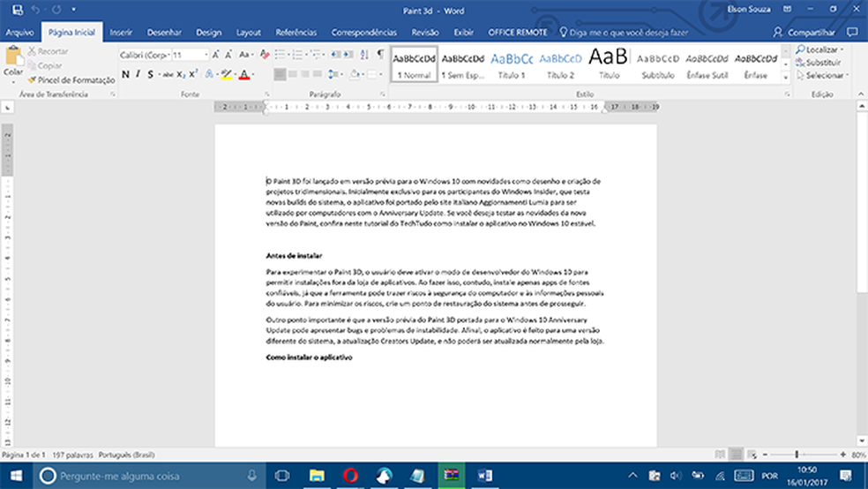Expand the styles gallery
Screen dimensions: 868x489
[x=785, y=78]
